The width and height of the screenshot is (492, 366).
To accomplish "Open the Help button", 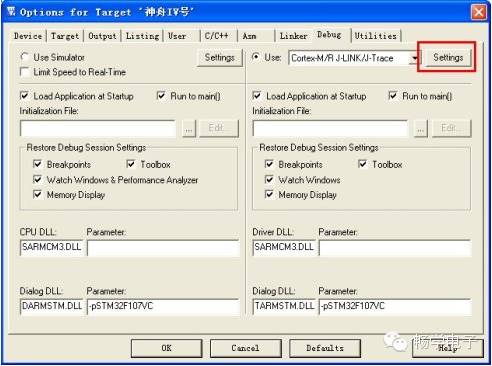I will pyautogui.click(x=448, y=348).
